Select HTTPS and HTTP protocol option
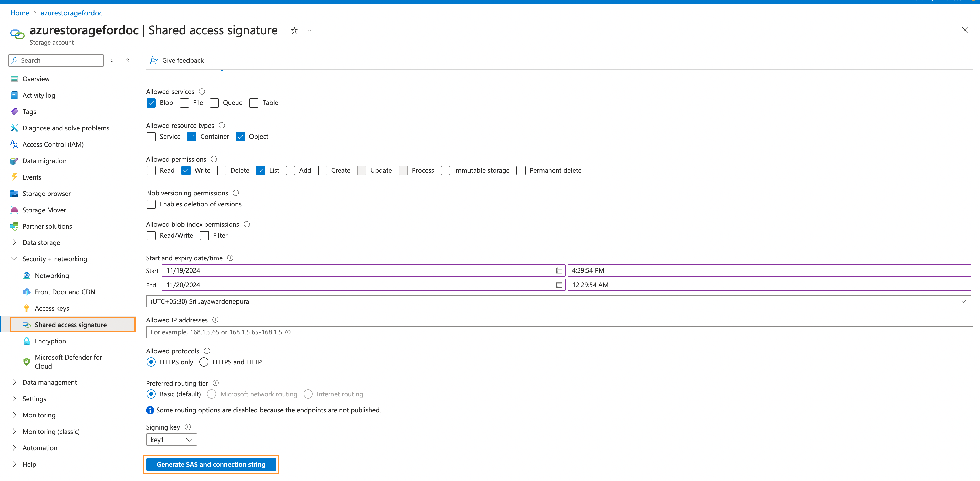Viewport: 980px width, 481px height. 204,362
